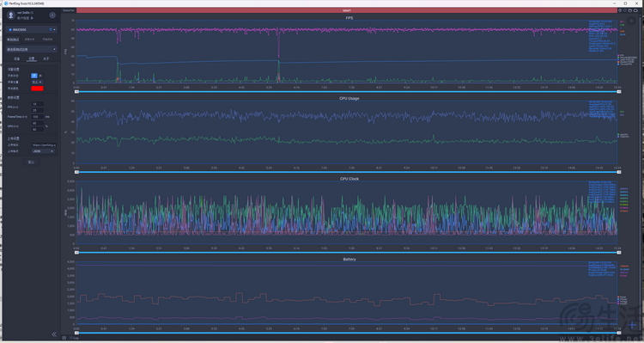Click the play/record button at top right

tap(632, 21)
